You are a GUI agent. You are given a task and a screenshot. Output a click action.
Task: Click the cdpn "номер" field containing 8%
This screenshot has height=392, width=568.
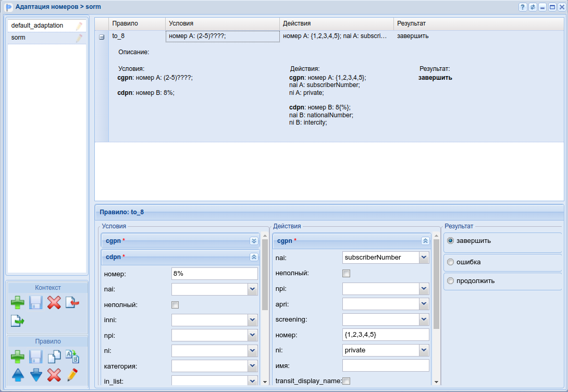pos(214,274)
